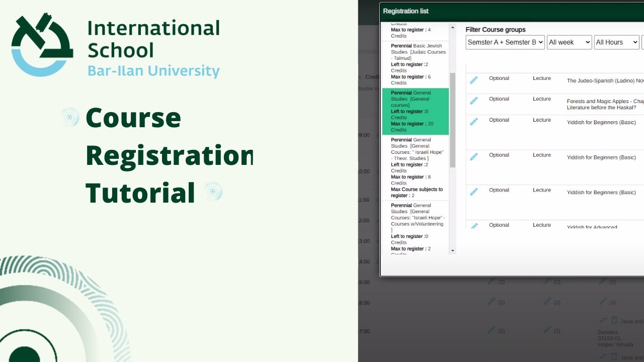The width and height of the screenshot is (644, 362).
Task: Click scroll up arrow of course group list
Action: (452, 28)
